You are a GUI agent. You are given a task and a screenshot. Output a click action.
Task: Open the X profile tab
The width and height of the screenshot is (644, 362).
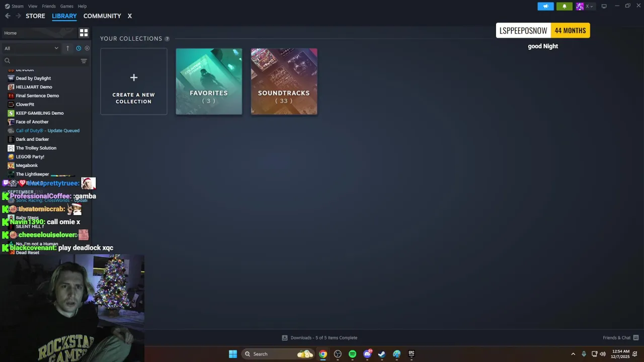[129, 16]
